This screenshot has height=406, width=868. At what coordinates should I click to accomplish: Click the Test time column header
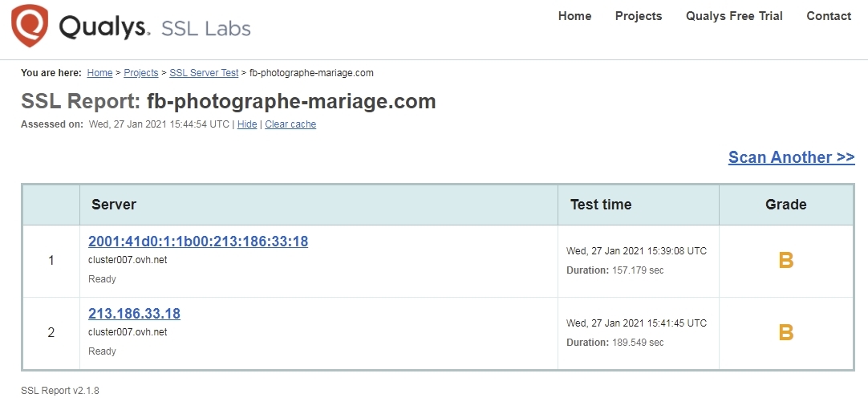[x=601, y=205]
